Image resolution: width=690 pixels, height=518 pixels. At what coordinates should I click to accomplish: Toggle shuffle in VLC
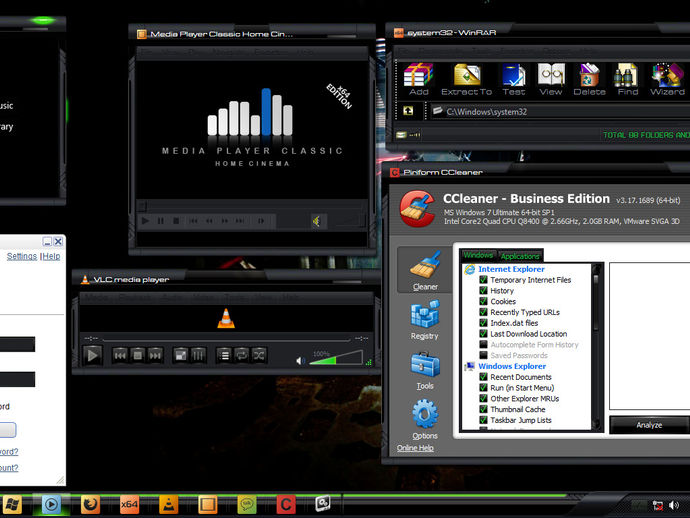259,355
